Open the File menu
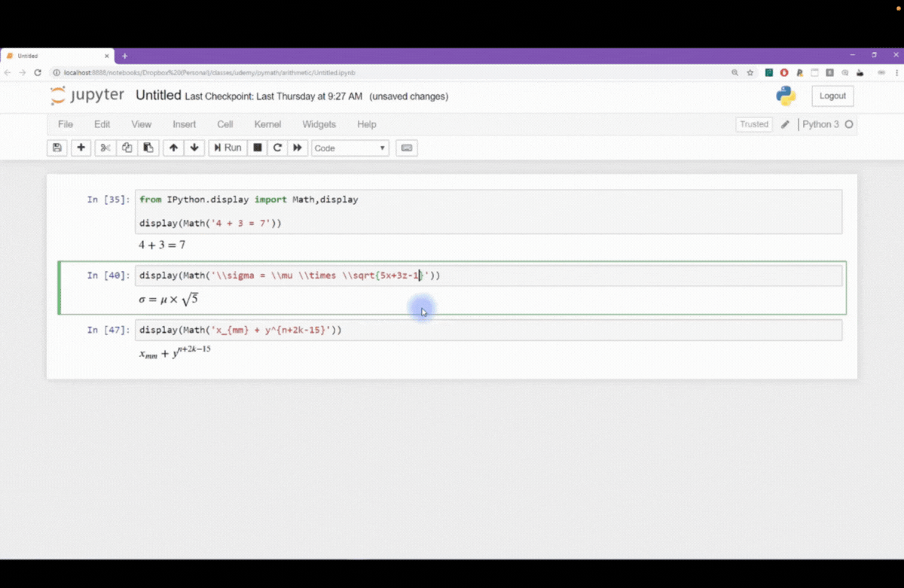The height and width of the screenshot is (588, 904). tap(66, 124)
